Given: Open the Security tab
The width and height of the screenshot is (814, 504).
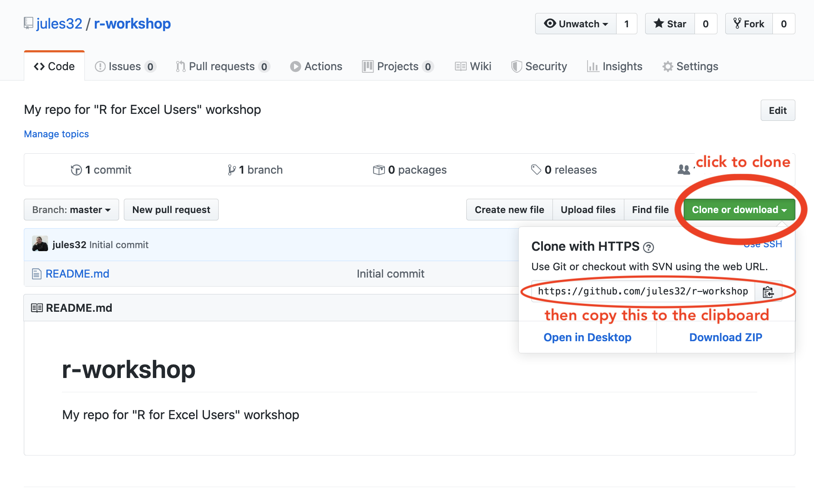Looking at the screenshot, I should [539, 66].
